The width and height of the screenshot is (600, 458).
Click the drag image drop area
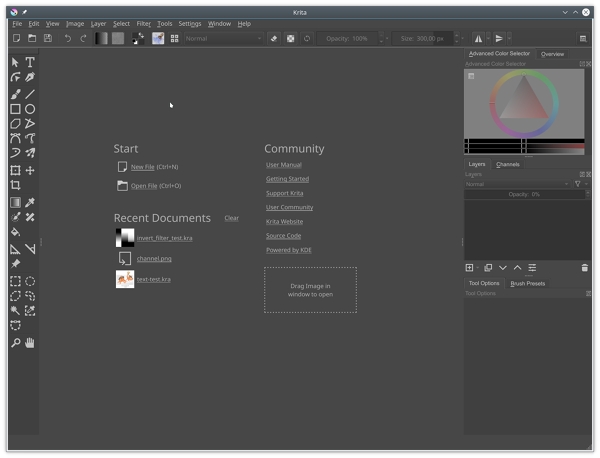point(310,290)
